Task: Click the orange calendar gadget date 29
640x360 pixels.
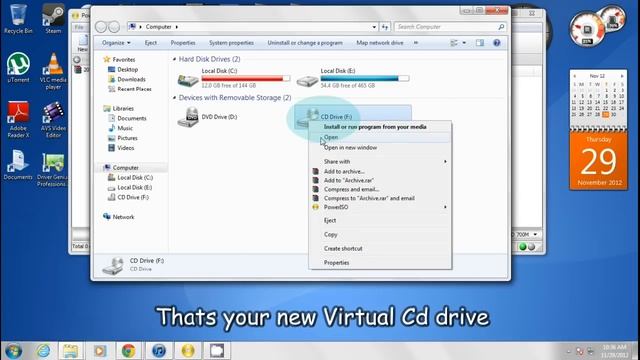Action: tap(598, 162)
